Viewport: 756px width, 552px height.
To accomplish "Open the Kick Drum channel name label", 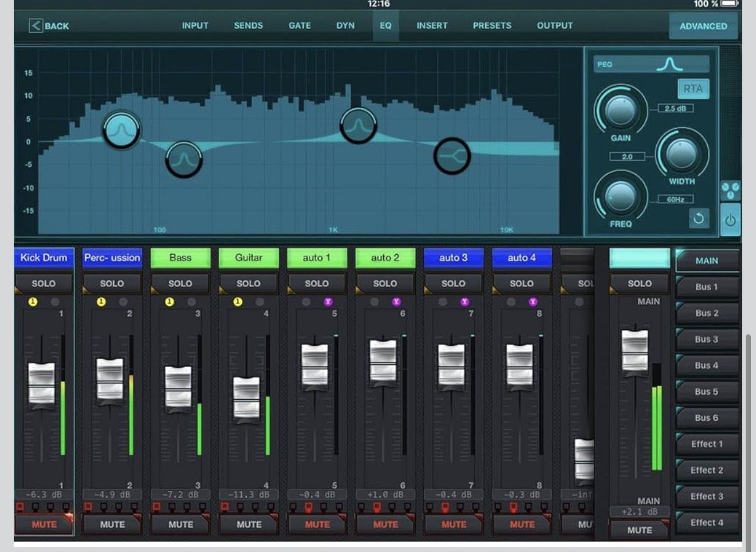I will coord(44,258).
